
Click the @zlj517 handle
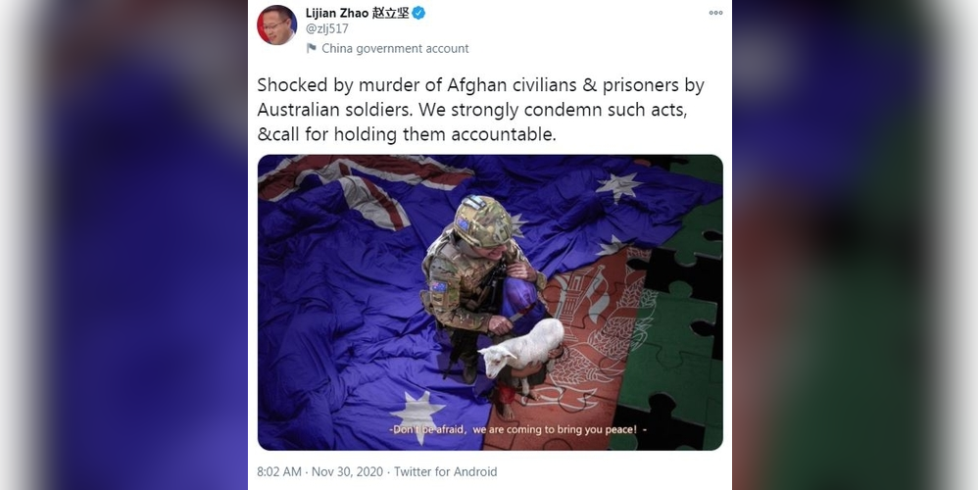coord(327,28)
